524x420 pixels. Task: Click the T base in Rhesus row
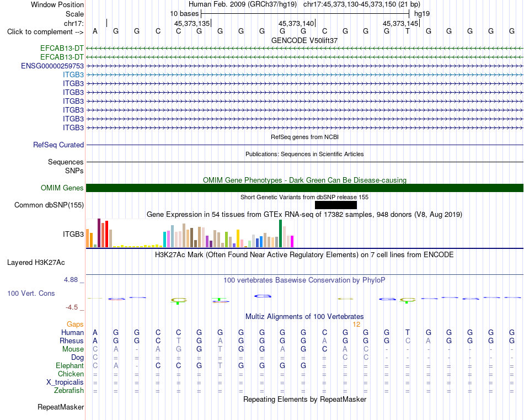pos(179,341)
